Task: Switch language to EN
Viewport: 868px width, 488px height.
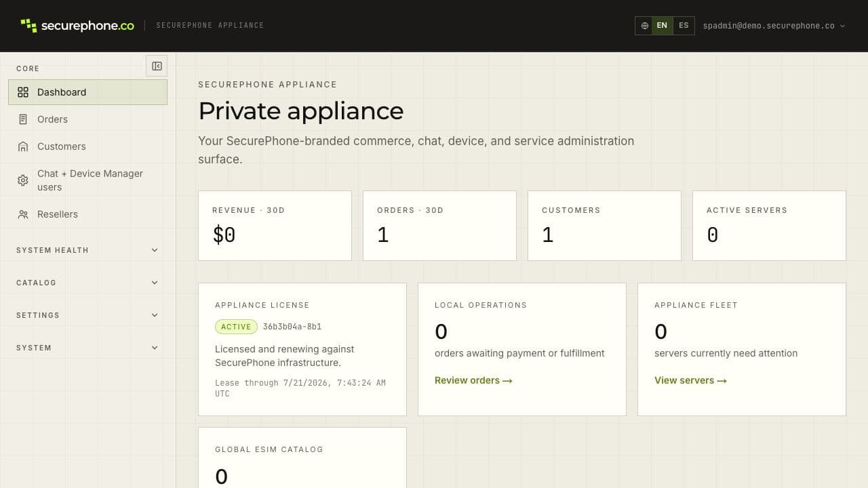Action: click(662, 26)
